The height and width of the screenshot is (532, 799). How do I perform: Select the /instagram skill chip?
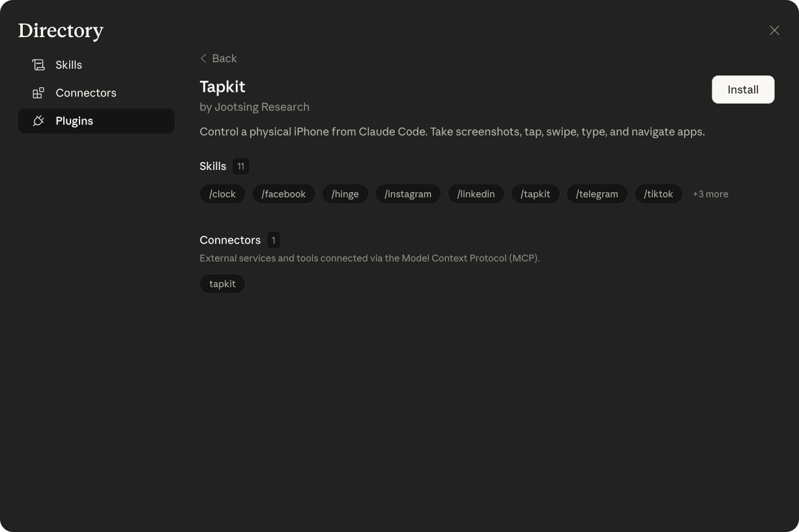point(408,193)
